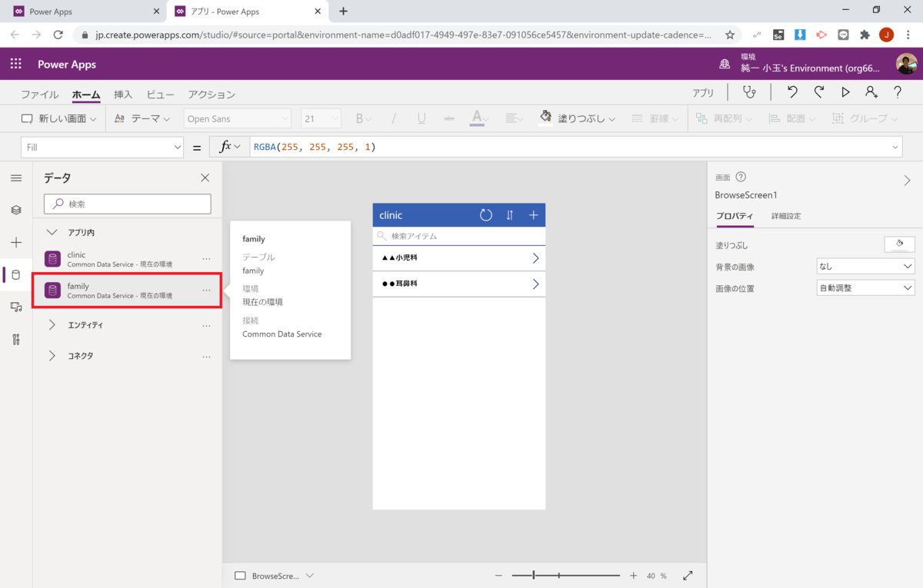Apply underline formatting
This screenshot has height=588, width=923.
[x=422, y=118]
